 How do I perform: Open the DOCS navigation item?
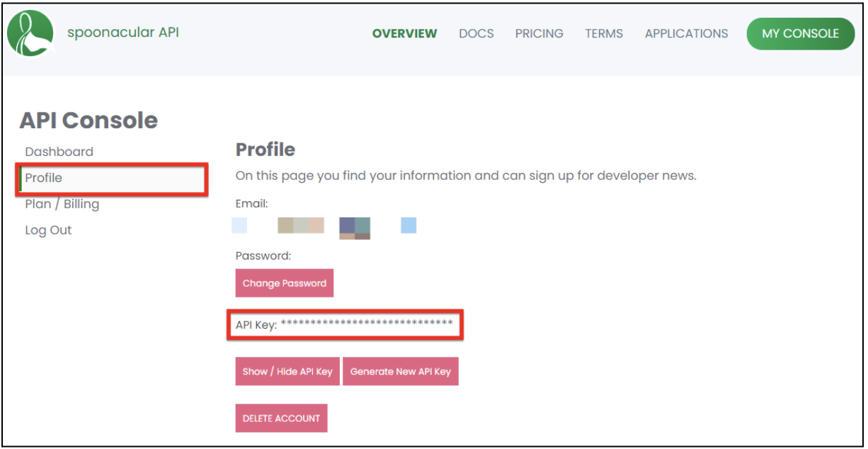[476, 33]
